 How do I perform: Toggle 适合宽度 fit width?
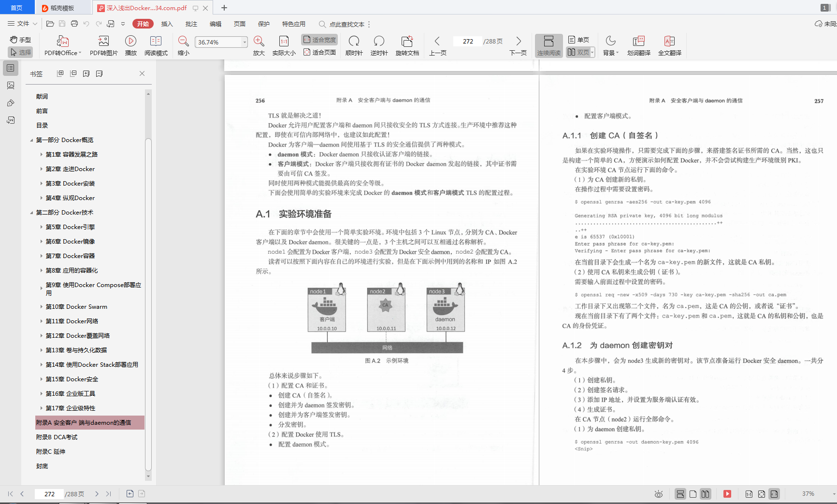(x=319, y=40)
